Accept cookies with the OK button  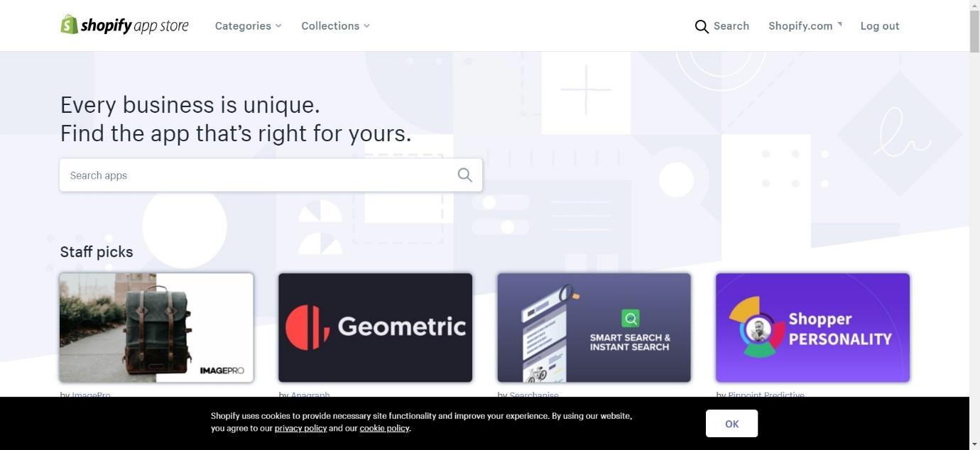coord(731,424)
